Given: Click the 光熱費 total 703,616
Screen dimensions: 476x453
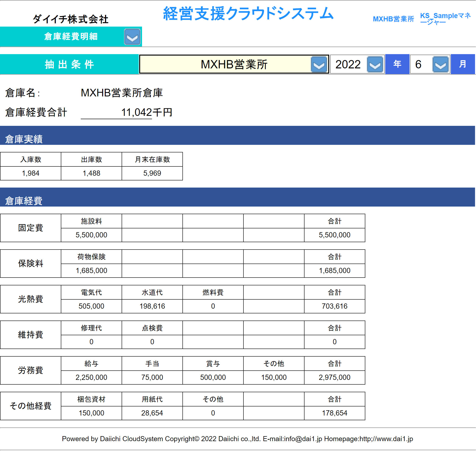Looking at the screenshot, I should click(x=335, y=306).
